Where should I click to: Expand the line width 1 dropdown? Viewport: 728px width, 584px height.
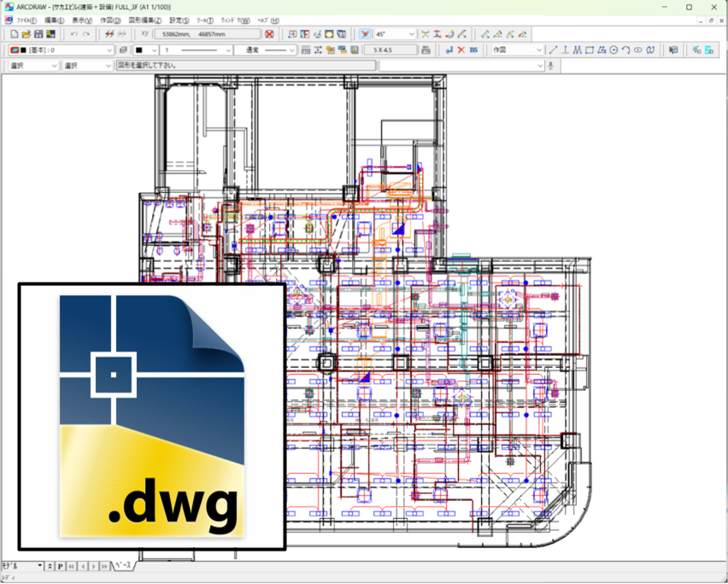click(228, 50)
